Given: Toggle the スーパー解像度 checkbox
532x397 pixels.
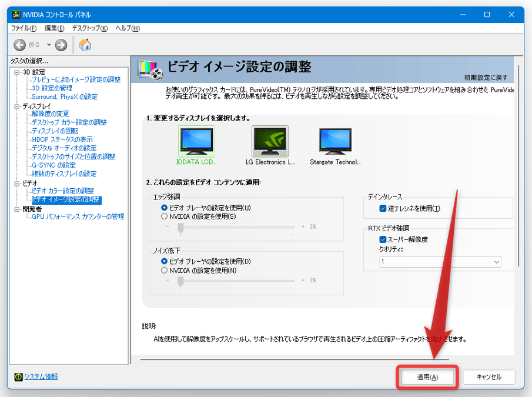Looking at the screenshot, I should pos(383,239).
